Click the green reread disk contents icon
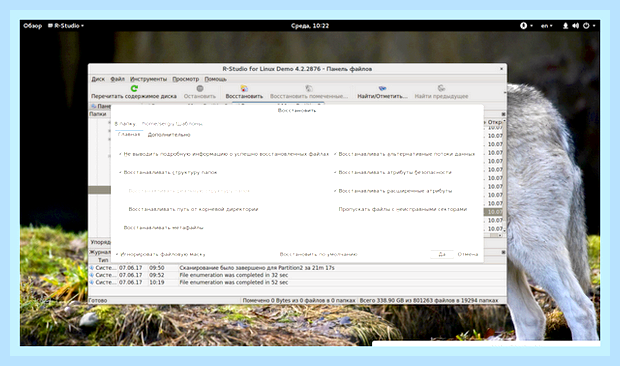 (x=134, y=88)
